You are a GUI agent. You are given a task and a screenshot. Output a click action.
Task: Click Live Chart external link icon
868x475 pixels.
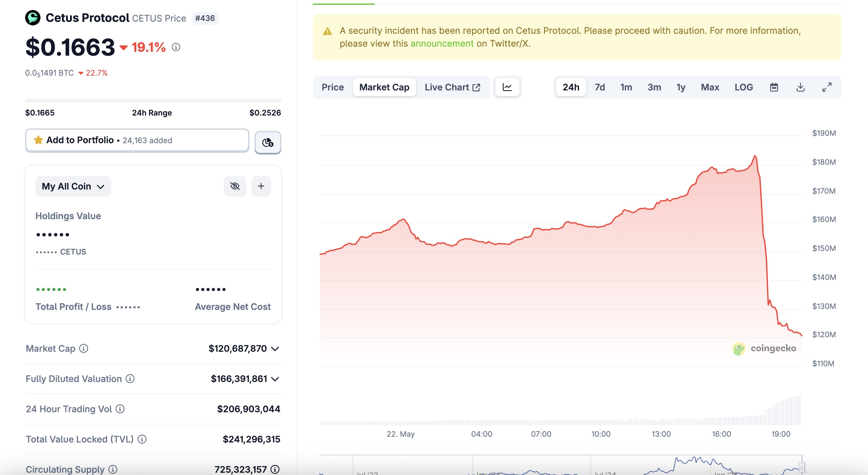[x=476, y=88]
